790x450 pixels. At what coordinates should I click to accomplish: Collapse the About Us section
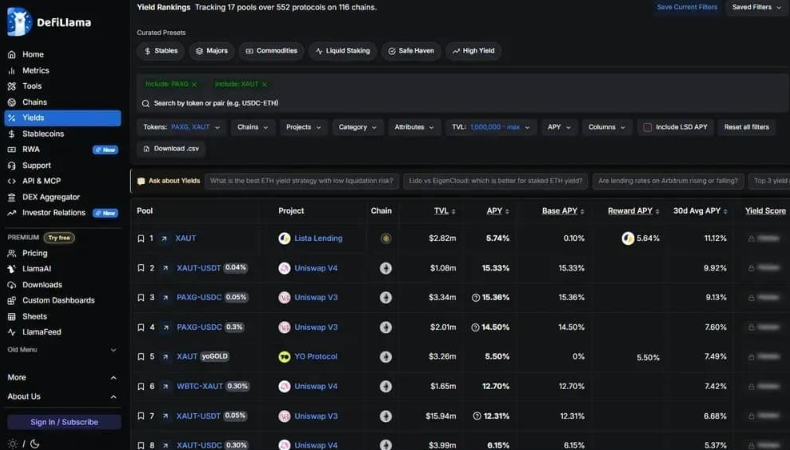[x=62, y=397]
